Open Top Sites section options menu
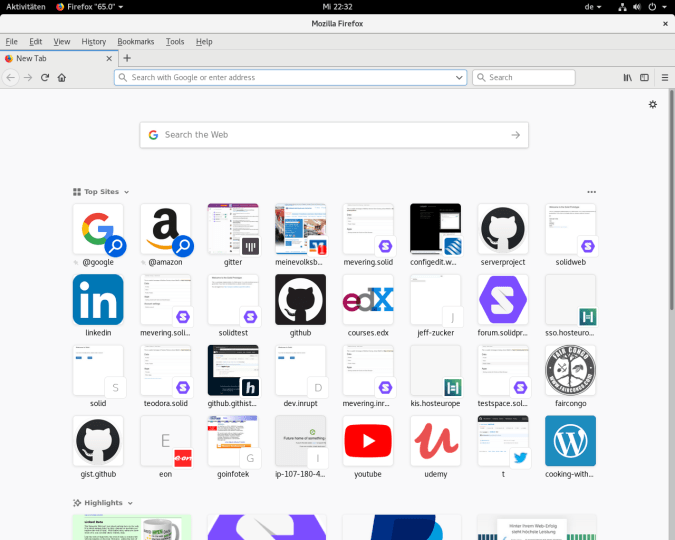Screen dimensions: 675x540 pyautogui.click(x=591, y=192)
